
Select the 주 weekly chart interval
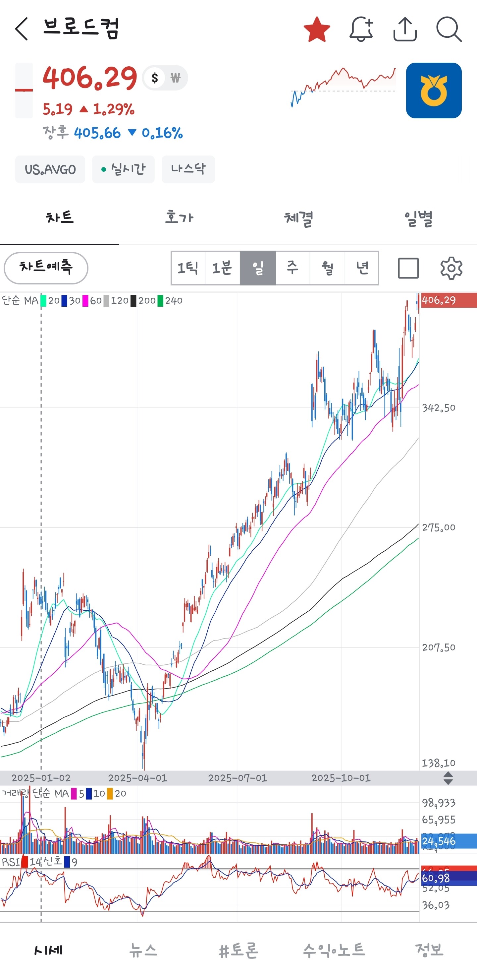click(293, 268)
